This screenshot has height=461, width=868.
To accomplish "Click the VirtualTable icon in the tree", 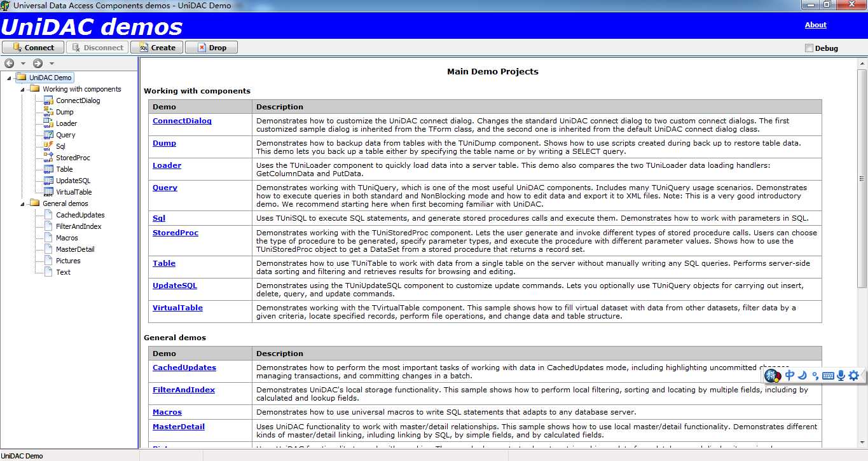I will pos(48,192).
